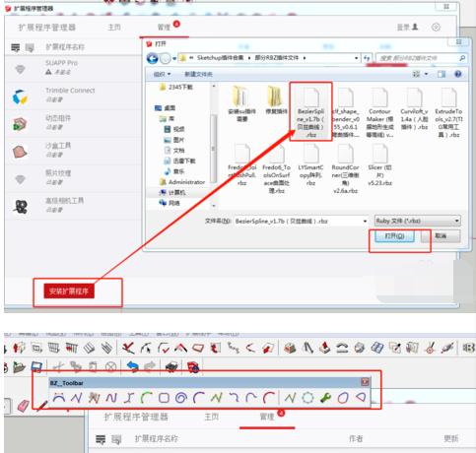The height and width of the screenshot is (453, 476).
Task: Select the green wrench icon in BZ_Toolbar
Action: pos(325,398)
